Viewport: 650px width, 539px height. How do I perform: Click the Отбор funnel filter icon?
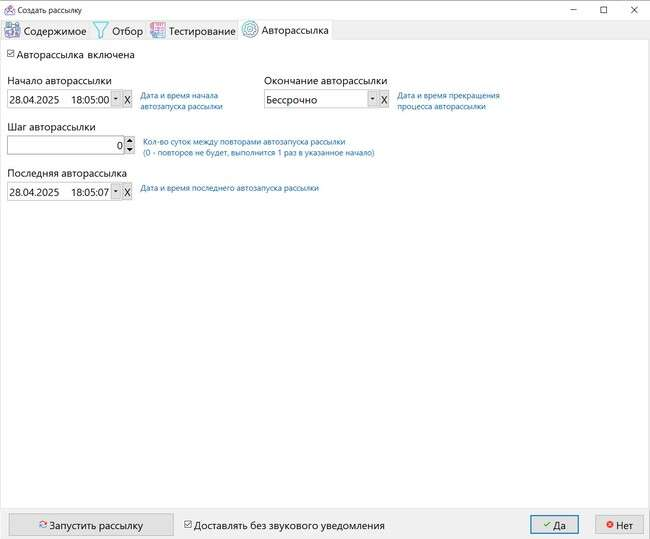pos(100,30)
